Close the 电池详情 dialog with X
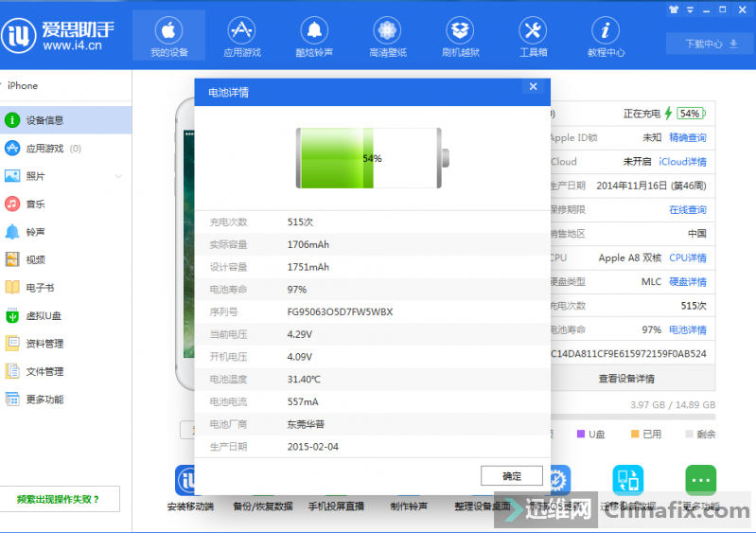The height and width of the screenshot is (533, 756). tap(533, 87)
